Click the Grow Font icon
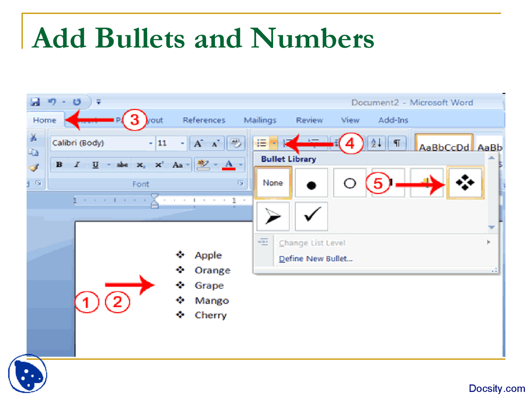 click(197, 143)
